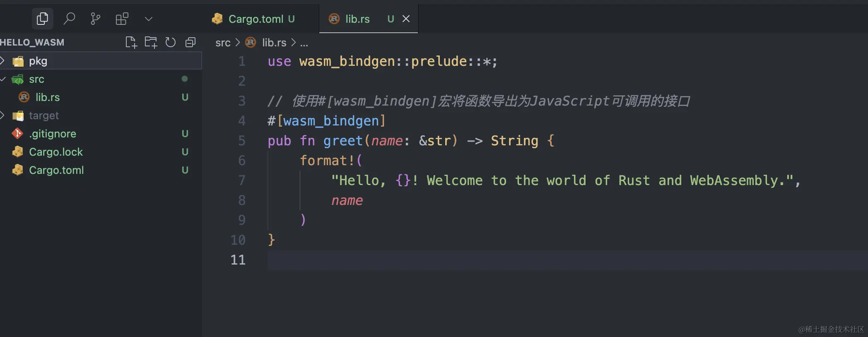Image resolution: width=868 pixels, height=337 pixels.
Task: Open the Explorer view icon
Action: [42, 19]
